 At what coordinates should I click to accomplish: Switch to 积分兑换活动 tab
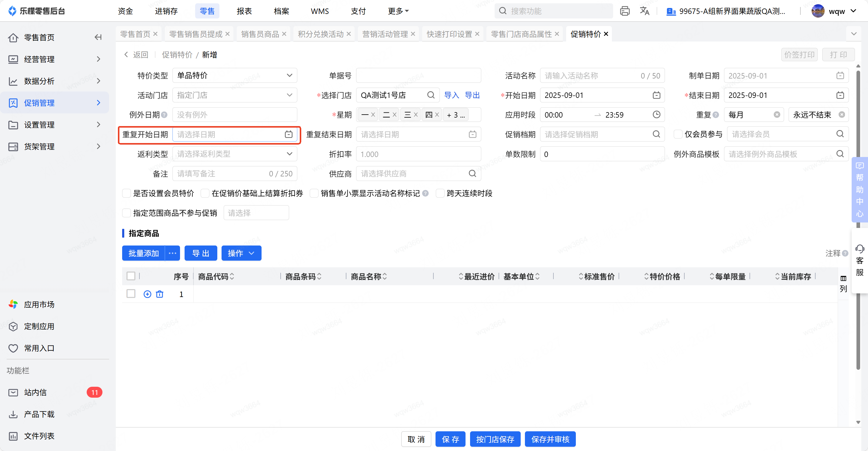point(320,34)
